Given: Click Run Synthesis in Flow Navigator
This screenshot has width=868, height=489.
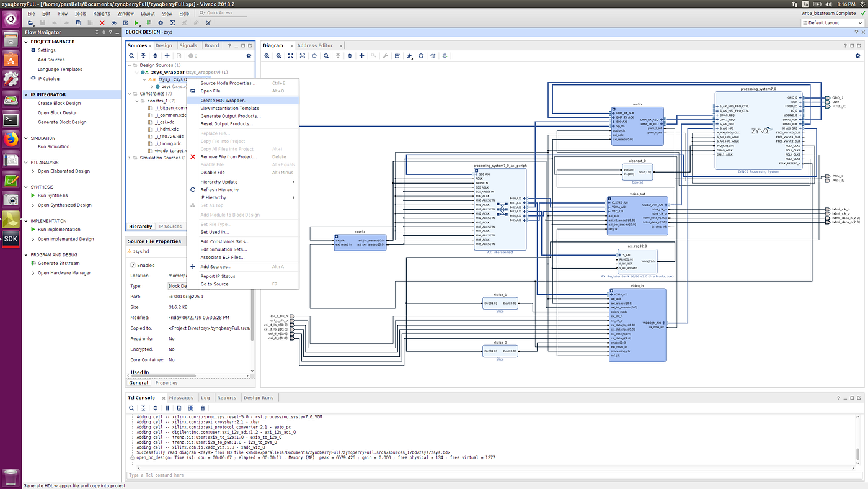Looking at the screenshot, I should (x=53, y=195).
